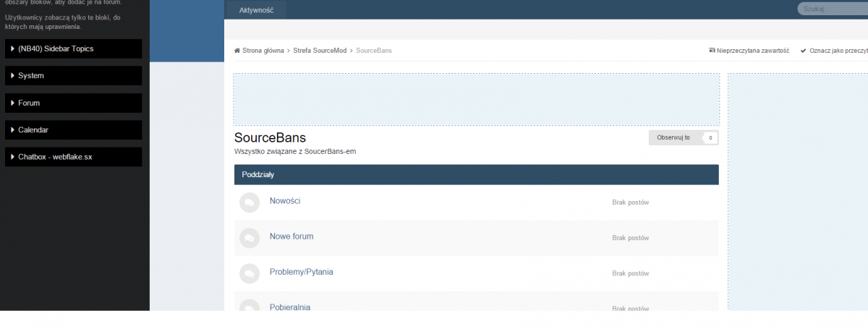Image resolution: width=868 pixels, height=329 pixels.
Task: Click the Nowości forum speech bubble icon
Action: pyautogui.click(x=249, y=203)
